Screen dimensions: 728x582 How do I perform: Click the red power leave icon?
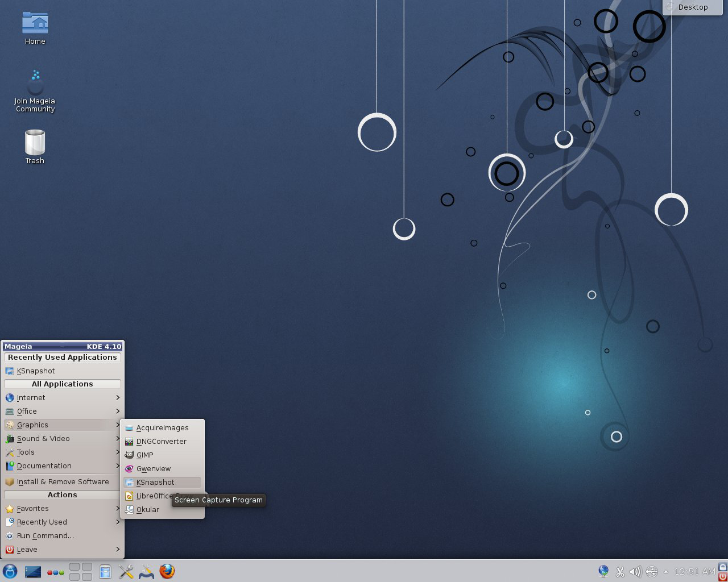pos(722,576)
